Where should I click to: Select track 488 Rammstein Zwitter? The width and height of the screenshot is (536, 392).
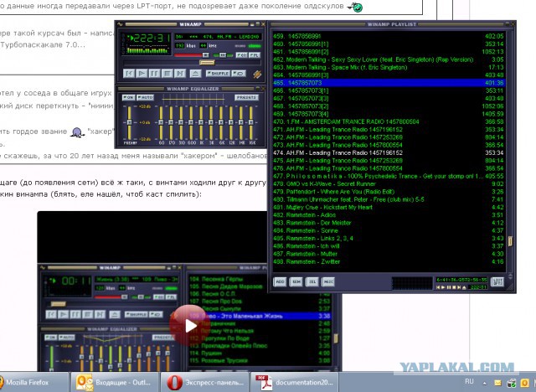click(x=389, y=262)
